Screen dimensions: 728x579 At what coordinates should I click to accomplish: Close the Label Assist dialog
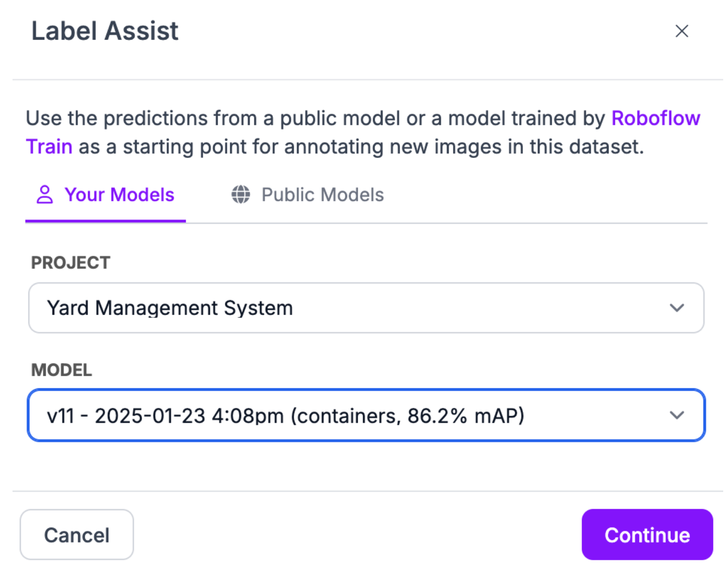point(681,31)
